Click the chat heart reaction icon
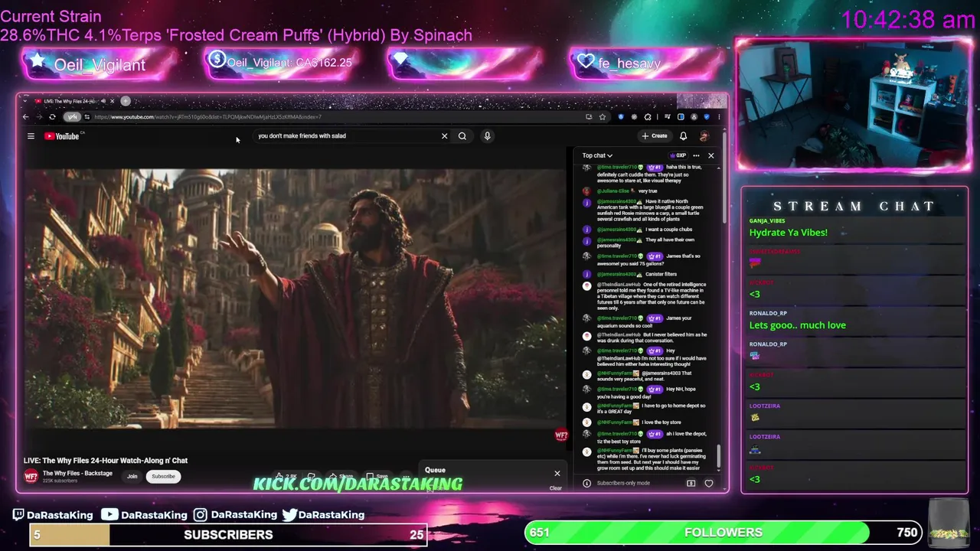 709,483
